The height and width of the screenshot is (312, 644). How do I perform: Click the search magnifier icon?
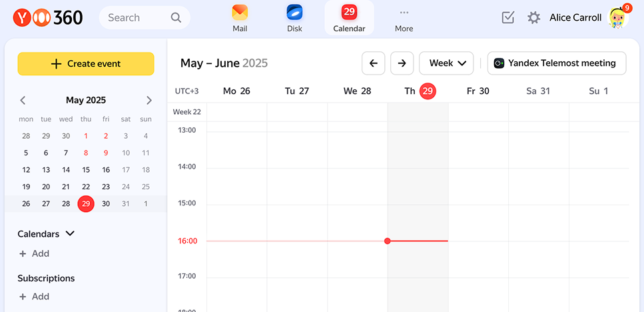coord(176,18)
